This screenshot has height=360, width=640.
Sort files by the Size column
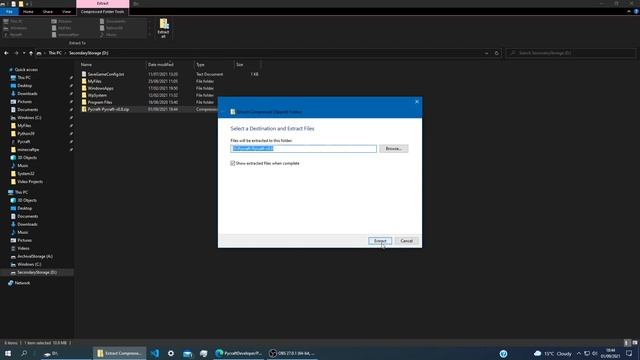point(247,64)
